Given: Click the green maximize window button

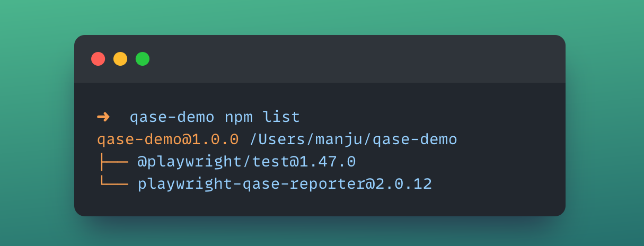Looking at the screenshot, I should click(143, 59).
